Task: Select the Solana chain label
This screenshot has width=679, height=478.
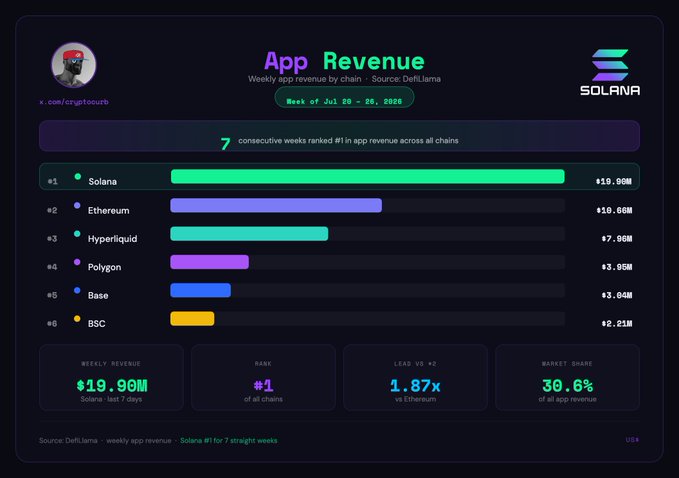Action: point(103,181)
